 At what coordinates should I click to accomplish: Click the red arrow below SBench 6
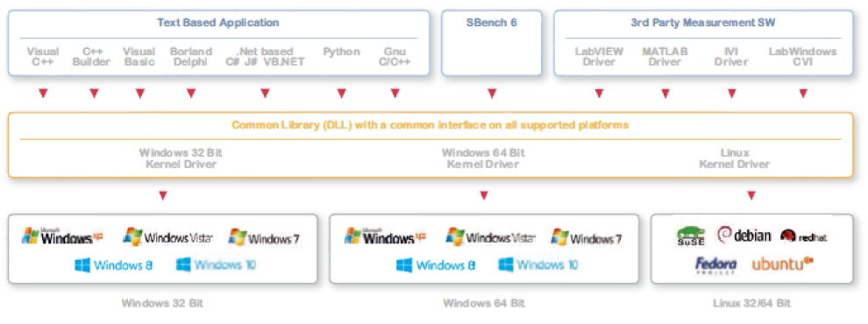point(492,94)
